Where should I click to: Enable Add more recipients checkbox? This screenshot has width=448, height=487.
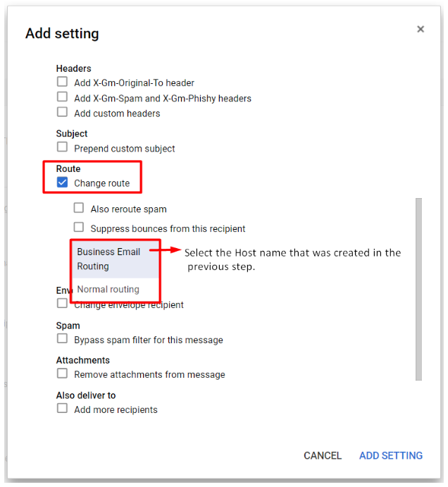62,408
